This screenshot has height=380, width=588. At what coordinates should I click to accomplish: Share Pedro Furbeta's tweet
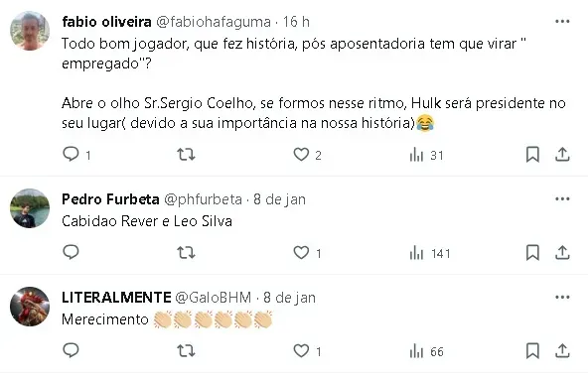[562, 253]
